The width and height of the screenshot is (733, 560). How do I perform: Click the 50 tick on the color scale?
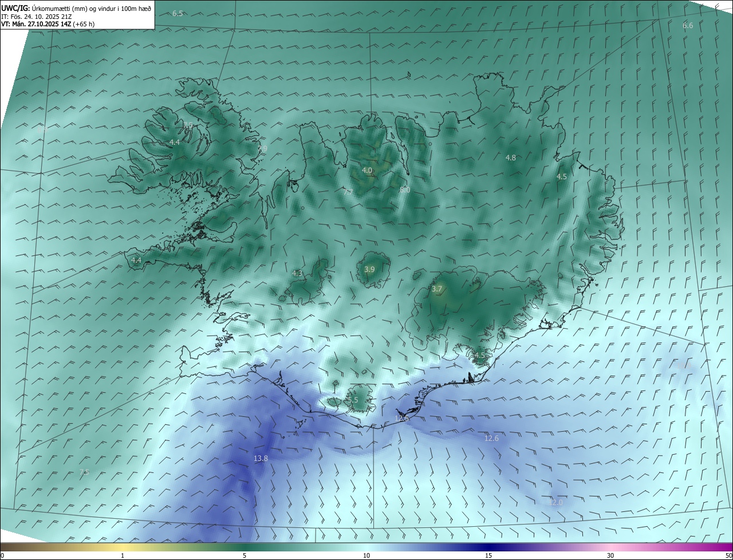[x=728, y=555]
